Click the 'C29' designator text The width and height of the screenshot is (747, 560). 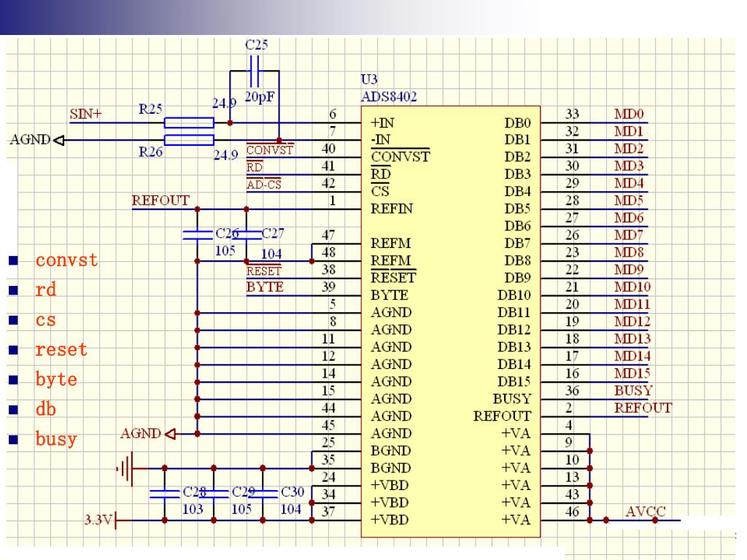244,492
